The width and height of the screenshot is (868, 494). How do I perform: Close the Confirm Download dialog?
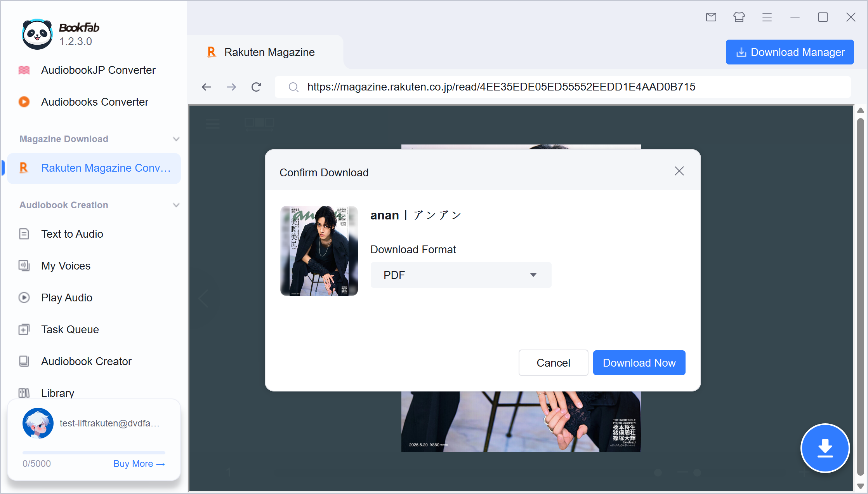coord(679,171)
